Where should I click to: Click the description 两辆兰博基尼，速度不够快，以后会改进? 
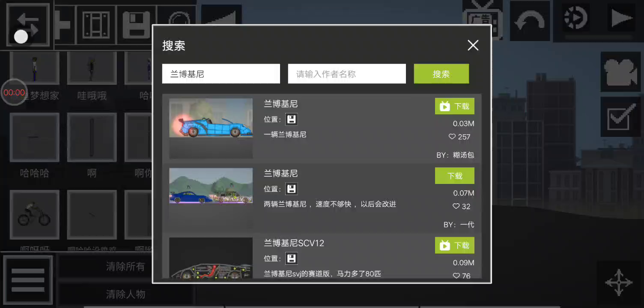coord(330,204)
